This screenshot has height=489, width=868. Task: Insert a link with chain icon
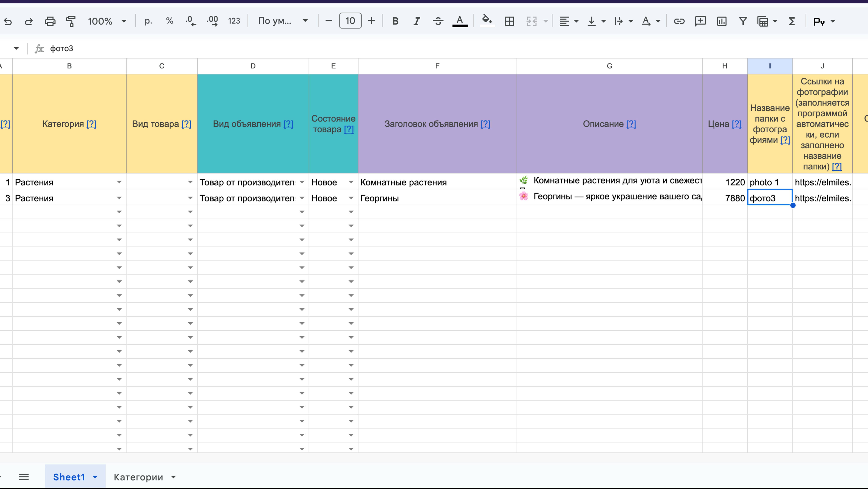679,21
